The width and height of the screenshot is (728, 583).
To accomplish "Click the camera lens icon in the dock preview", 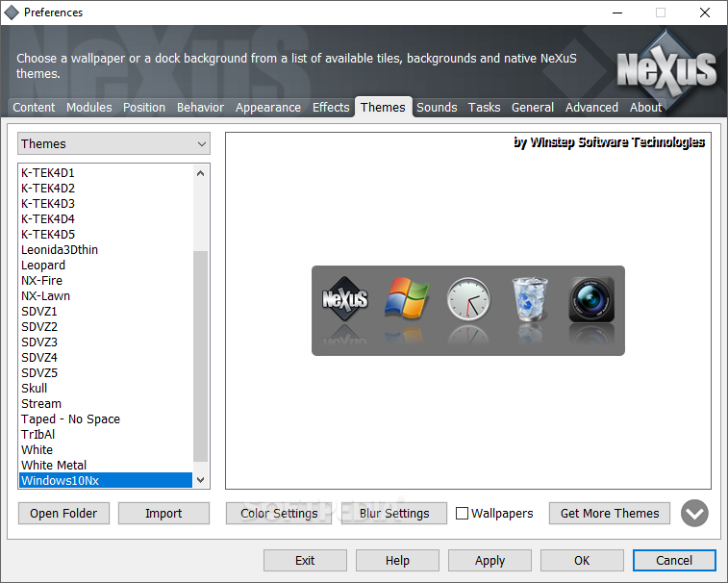I will 591,299.
